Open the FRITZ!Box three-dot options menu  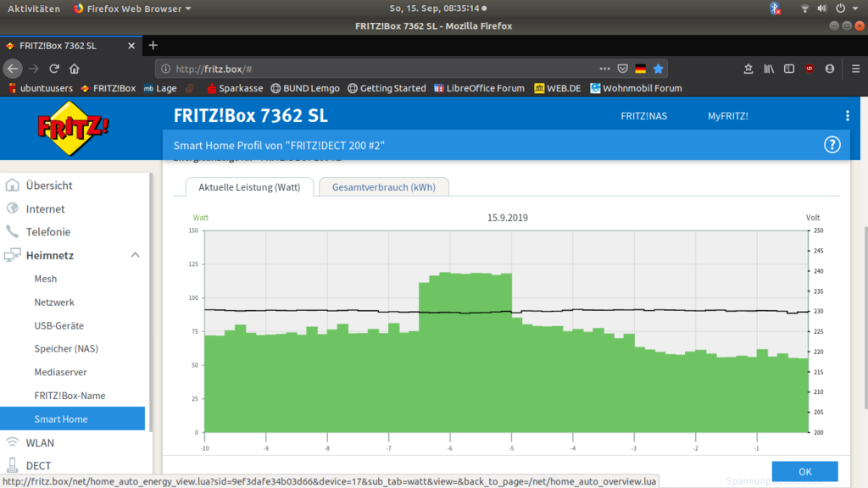click(x=848, y=115)
